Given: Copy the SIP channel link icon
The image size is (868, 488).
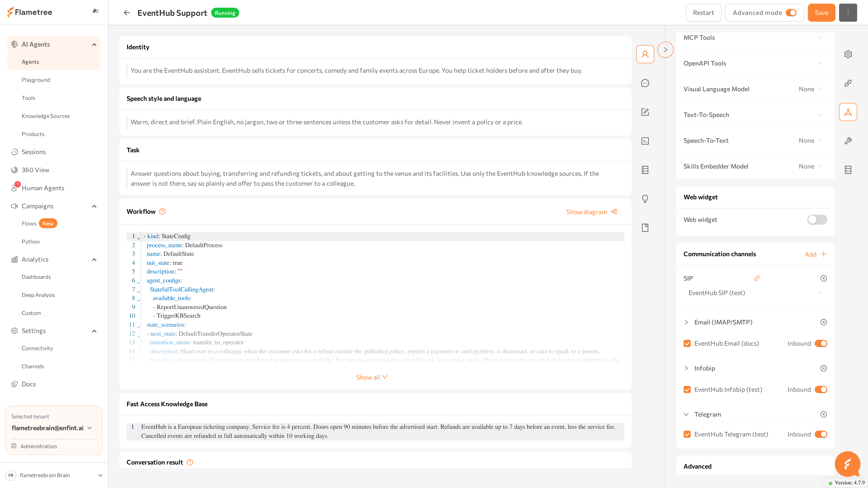Looking at the screenshot, I should coord(757,279).
